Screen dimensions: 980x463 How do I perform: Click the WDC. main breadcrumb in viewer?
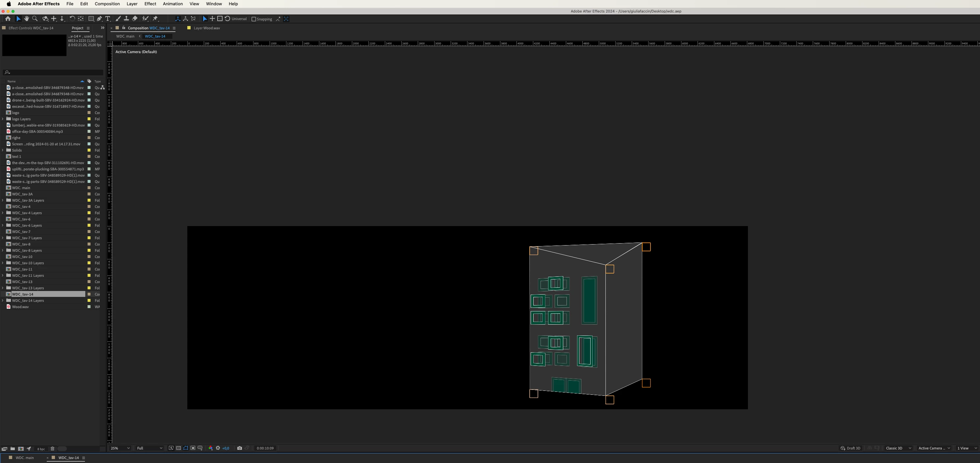click(125, 36)
